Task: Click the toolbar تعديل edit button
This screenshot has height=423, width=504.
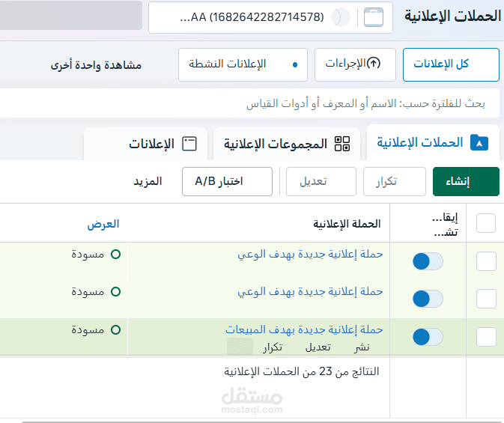Action: tap(321, 181)
